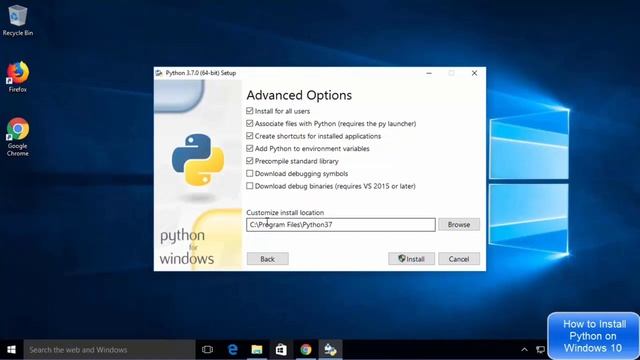Open Chrome from the taskbar
The image size is (640, 360).
[306, 350]
